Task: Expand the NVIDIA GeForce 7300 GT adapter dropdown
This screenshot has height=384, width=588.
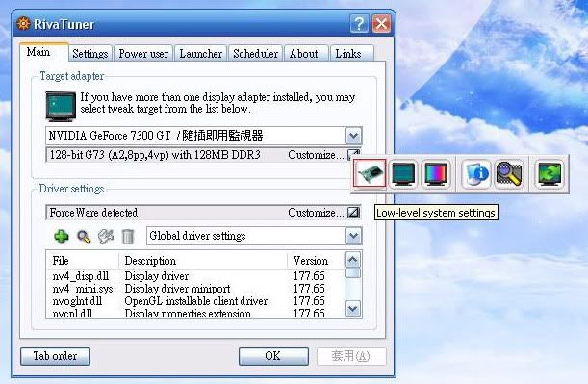Action: point(353,136)
